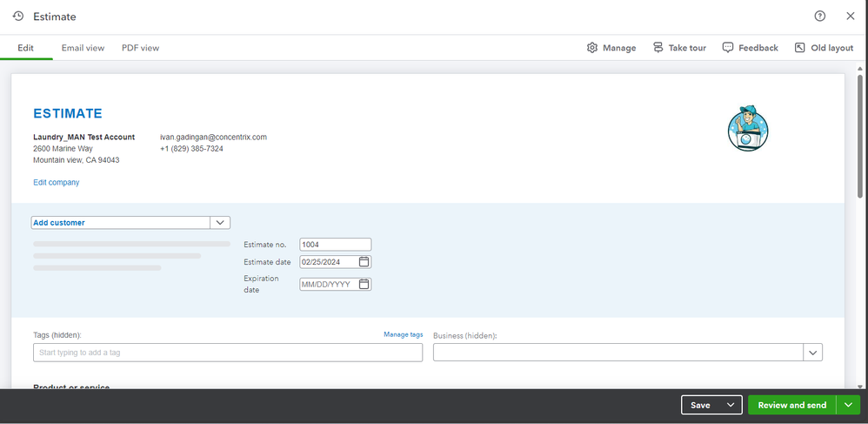Screen dimensions: 868x424
Task: Open the Feedback form
Action: (750, 48)
